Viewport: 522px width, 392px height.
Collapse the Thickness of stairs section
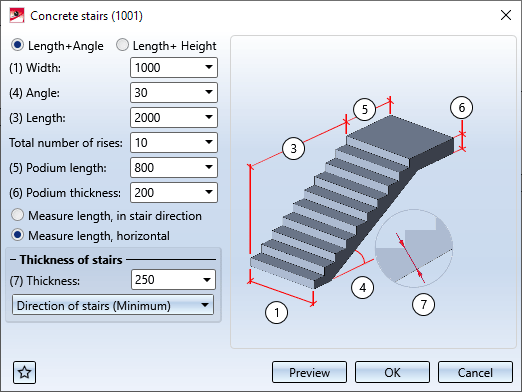pyautogui.click(x=13, y=260)
